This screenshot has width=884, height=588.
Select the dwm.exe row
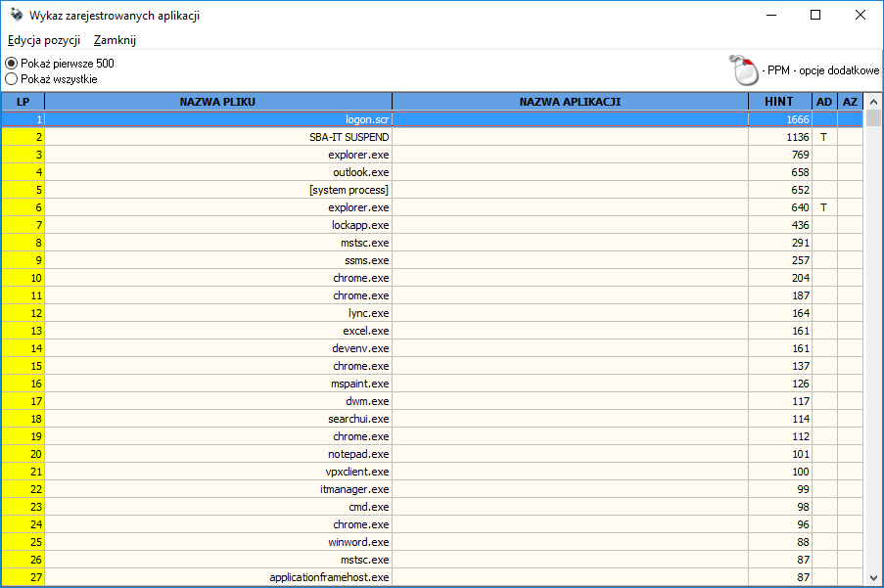(x=433, y=401)
